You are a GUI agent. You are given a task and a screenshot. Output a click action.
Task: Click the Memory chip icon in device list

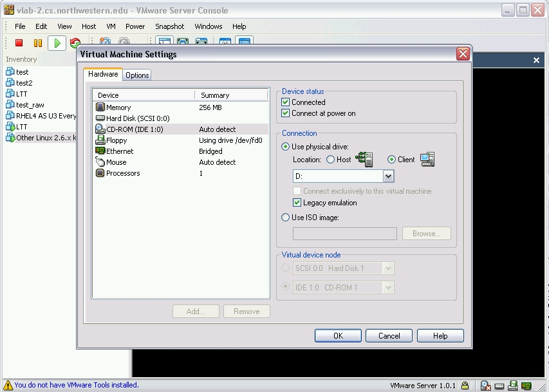100,107
